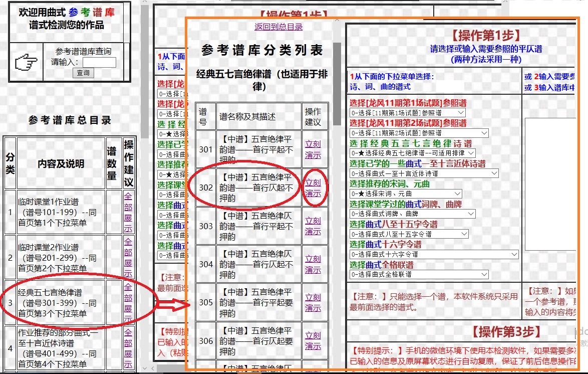
Task: Click 立刻演示 for score 305
Action: 313,303
